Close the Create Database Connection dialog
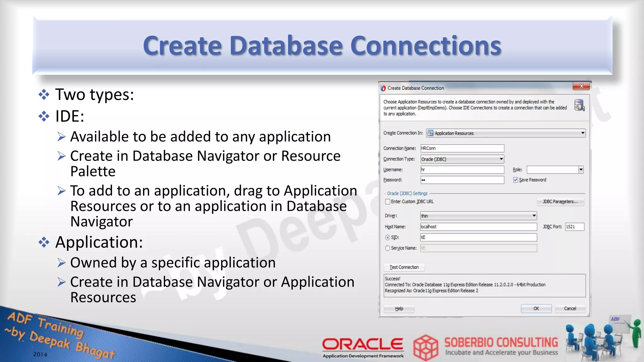 coord(581,86)
